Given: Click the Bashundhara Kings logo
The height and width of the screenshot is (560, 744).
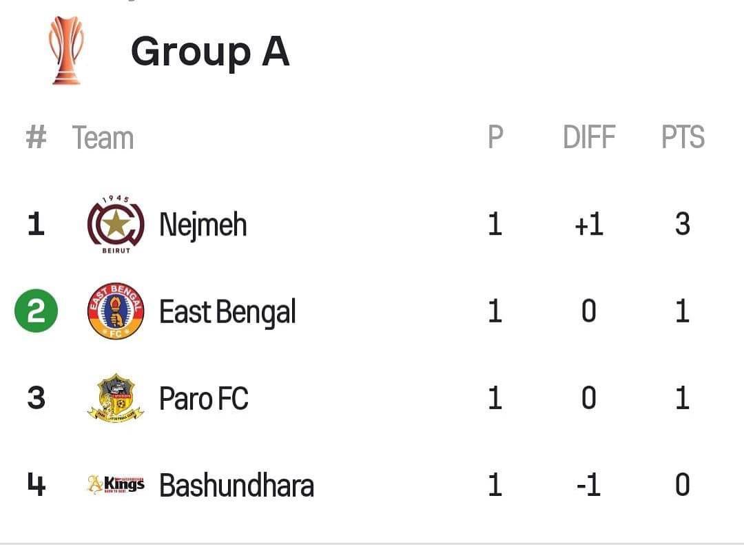Looking at the screenshot, I should 115,485.
